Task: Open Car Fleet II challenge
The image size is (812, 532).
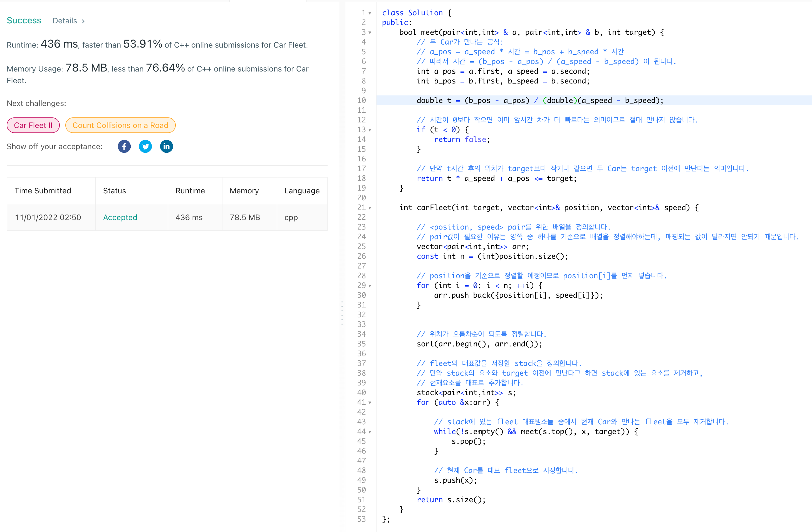Action: 33,125
